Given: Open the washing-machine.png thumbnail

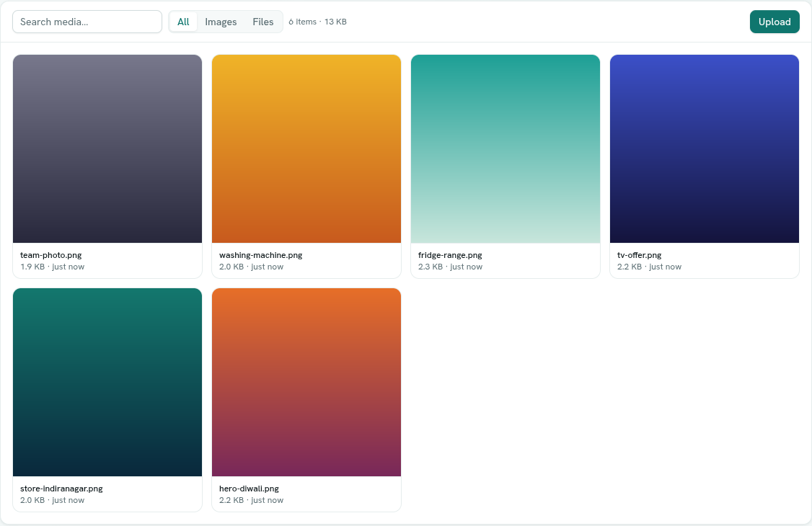Looking at the screenshot, I should 306,149.
